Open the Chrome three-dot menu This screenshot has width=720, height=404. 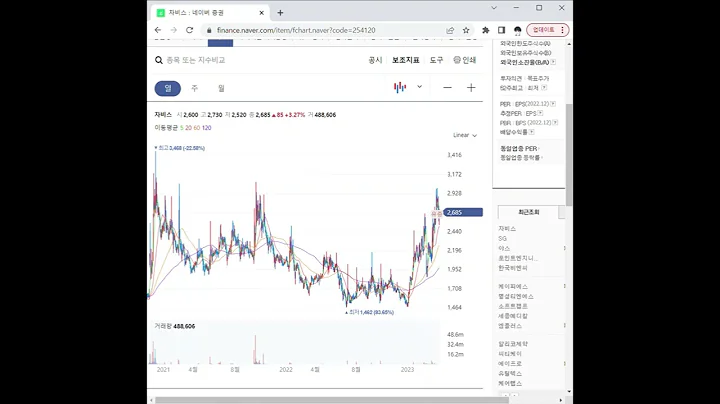563,30
